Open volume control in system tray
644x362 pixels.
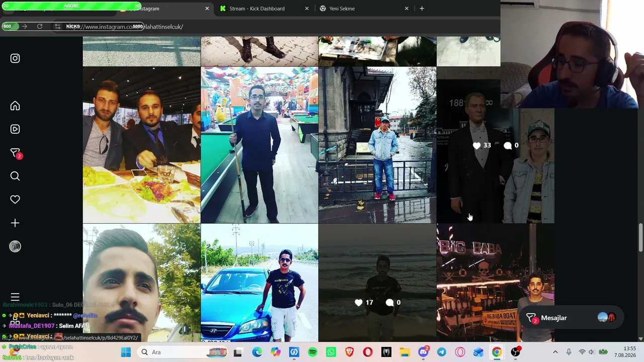(592, 352)
